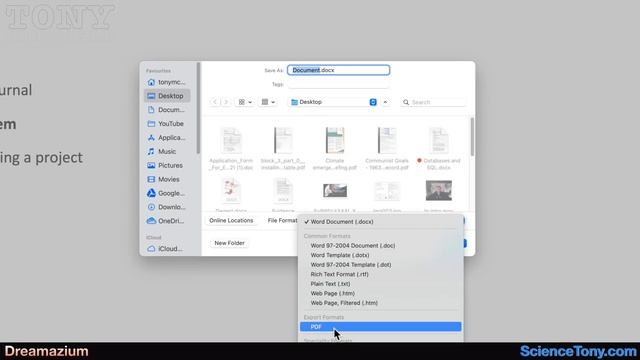Viewport: 640px width, 360px height.
Task: Go forward with the right chevron
Action: coord(226,102)
